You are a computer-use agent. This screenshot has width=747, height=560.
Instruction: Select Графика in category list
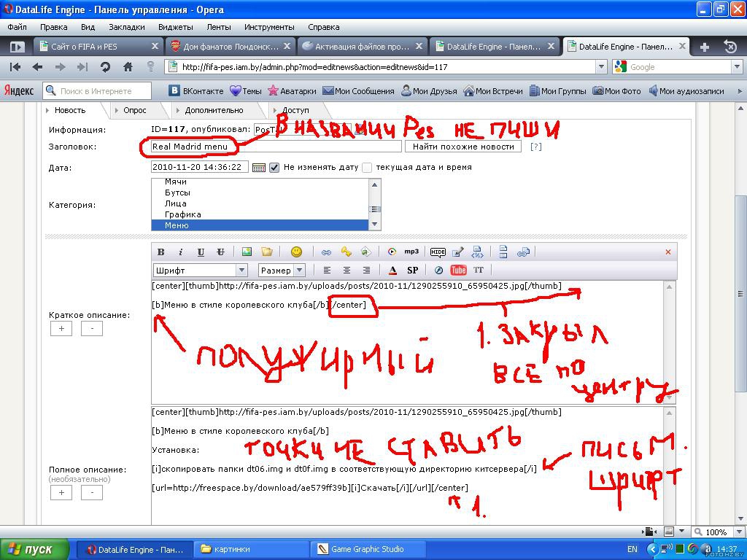coord(183,214)
